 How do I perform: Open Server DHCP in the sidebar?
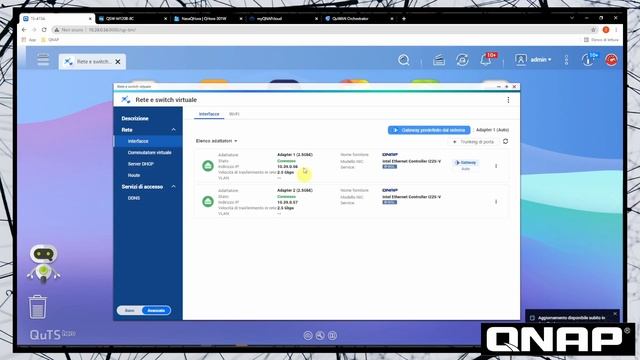[x=140, y=164]
